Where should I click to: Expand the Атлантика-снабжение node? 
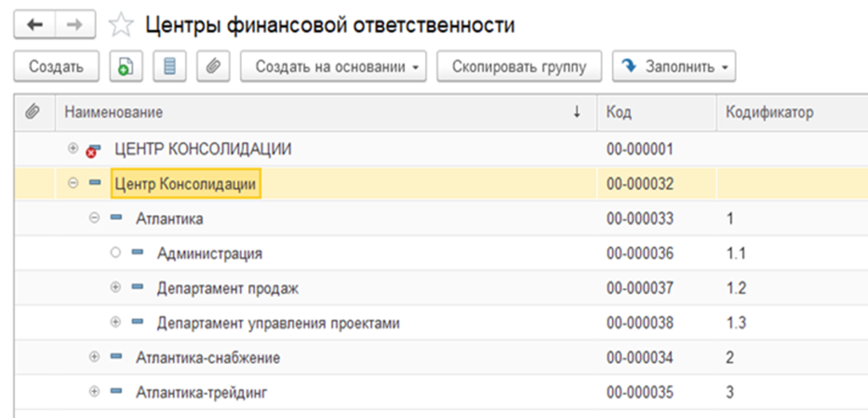tap(94, 358)
